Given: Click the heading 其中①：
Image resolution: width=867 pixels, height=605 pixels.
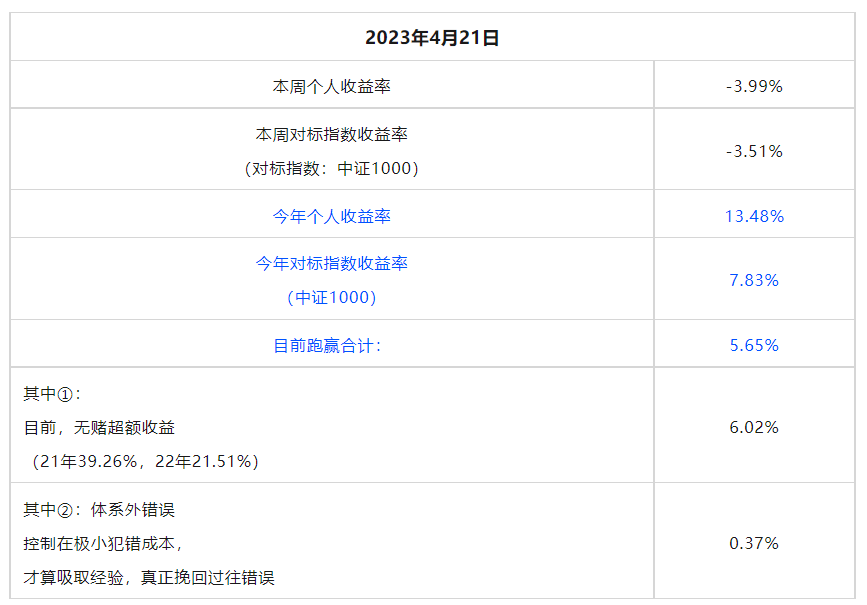Looking at the screenshot, I should pos(53,394).
